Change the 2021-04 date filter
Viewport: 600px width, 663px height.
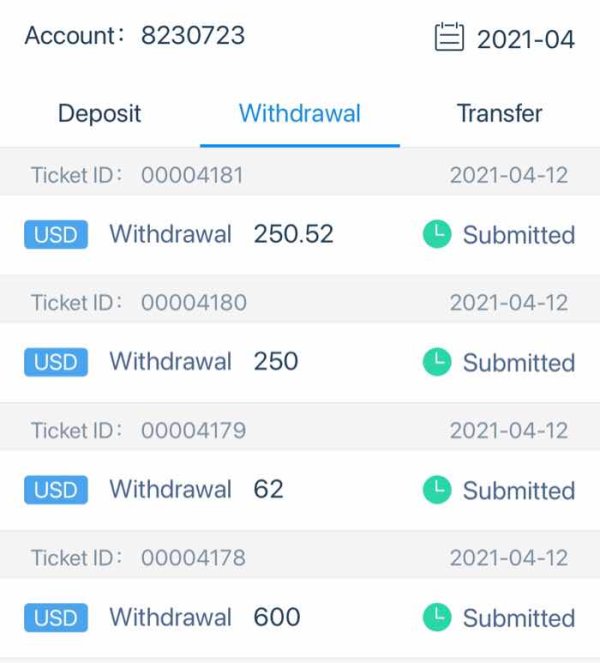(x=525, y=39)
